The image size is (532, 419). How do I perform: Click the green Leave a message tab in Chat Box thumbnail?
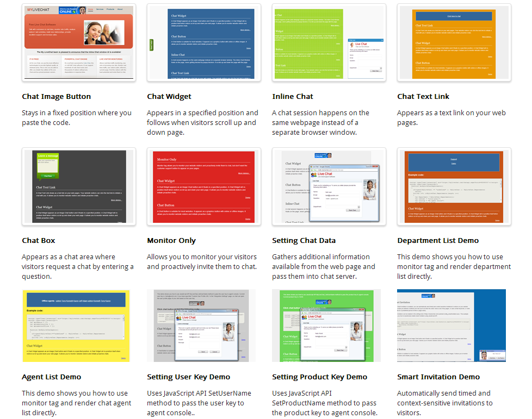[x=47, y=155]
